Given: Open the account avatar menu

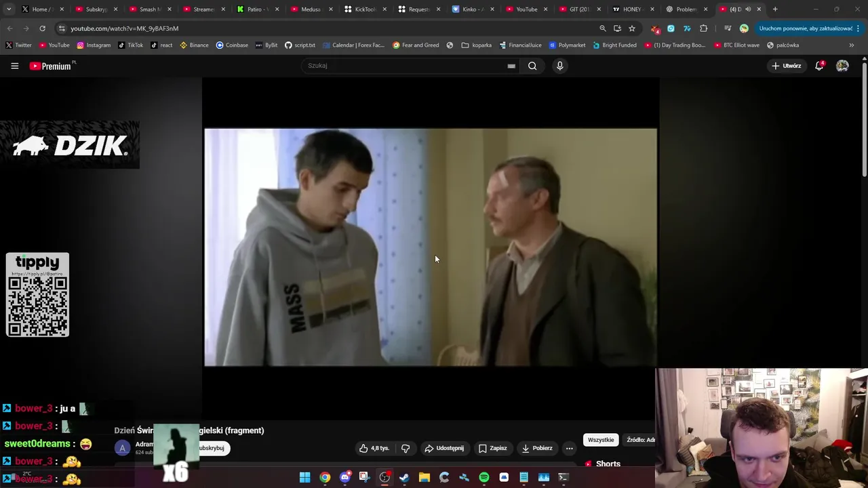Looking at the screenshot, I should 842,66.
